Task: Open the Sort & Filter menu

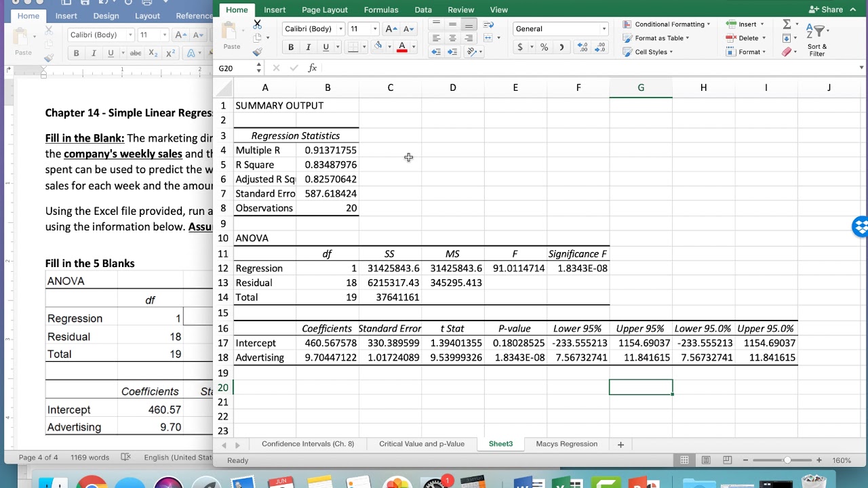Action: (817, 39)
